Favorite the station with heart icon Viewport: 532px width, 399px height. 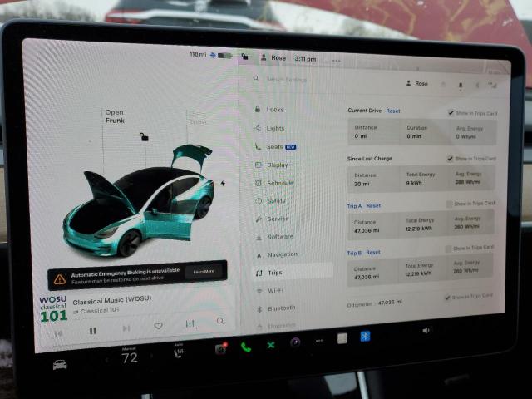[158, 326]
